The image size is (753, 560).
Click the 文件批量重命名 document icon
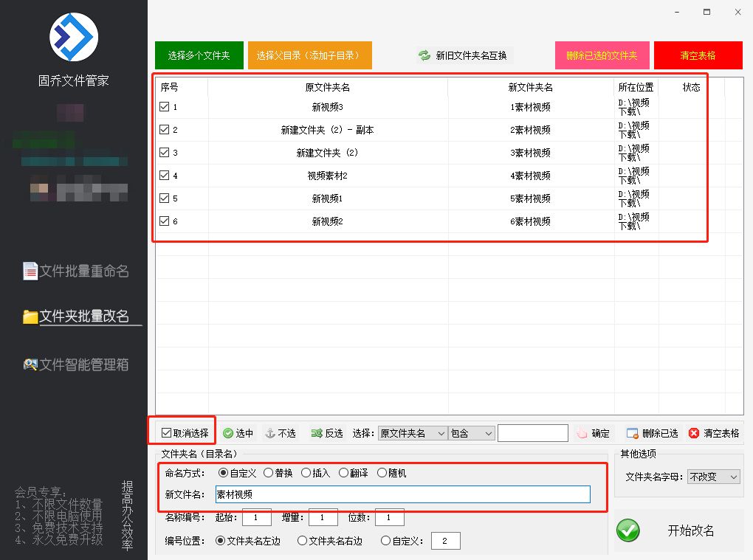[x=30, y=271]
